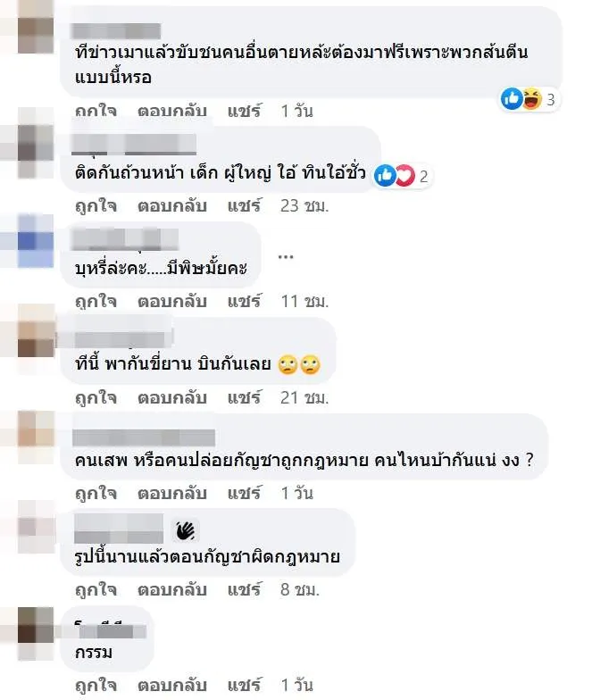Click the 8 ชม. timestamp link
The width and height of the screenshot is (592, 700).
[x=300, y=589]
